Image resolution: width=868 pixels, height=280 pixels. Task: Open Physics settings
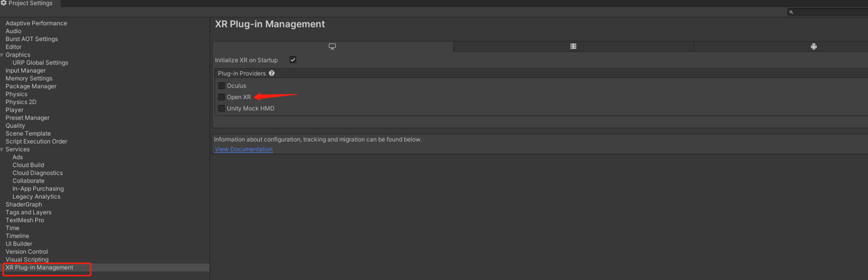click(16, 94)
